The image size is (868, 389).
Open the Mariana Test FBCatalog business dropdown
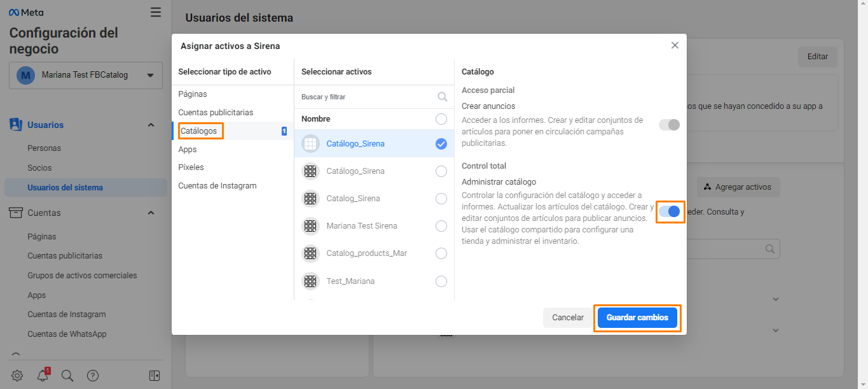coord(86,75)
